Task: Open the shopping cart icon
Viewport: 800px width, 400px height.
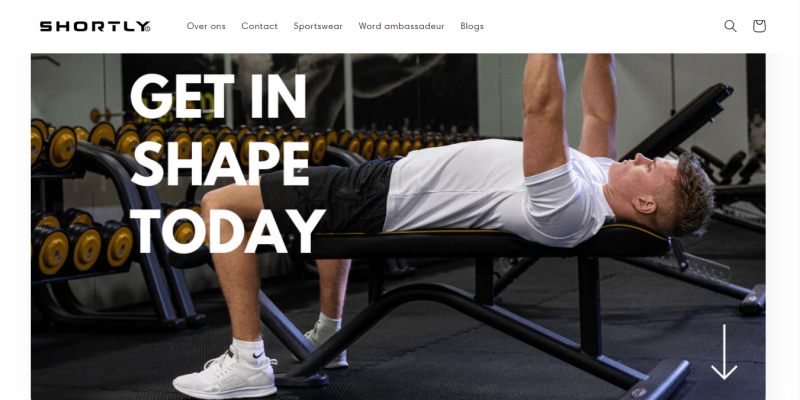Action: (759, 26)
